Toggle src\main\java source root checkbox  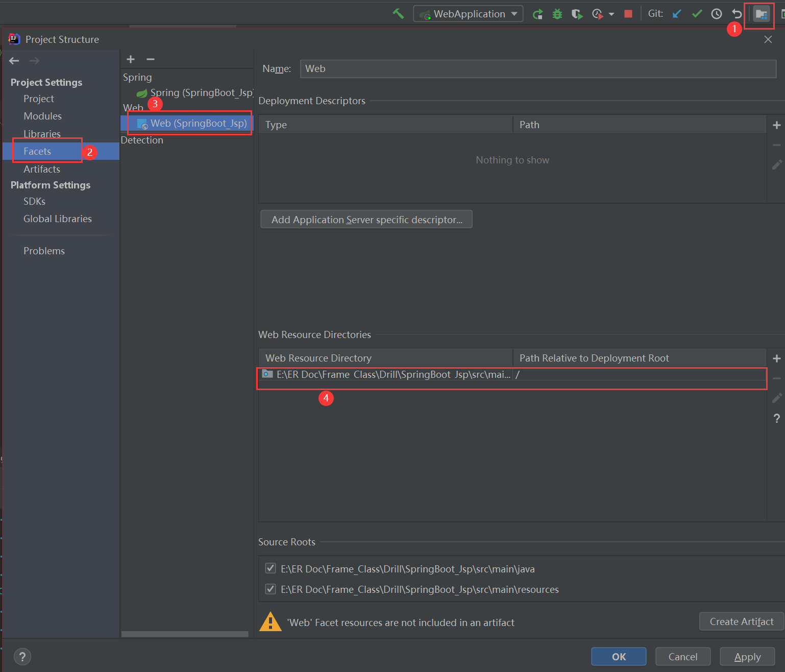(271, 568)
